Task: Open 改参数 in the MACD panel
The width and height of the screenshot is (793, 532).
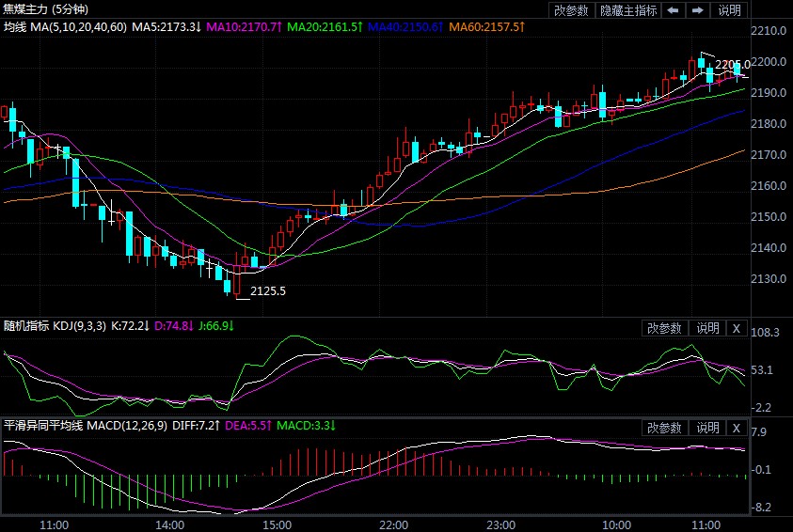Action: point(664,428)
